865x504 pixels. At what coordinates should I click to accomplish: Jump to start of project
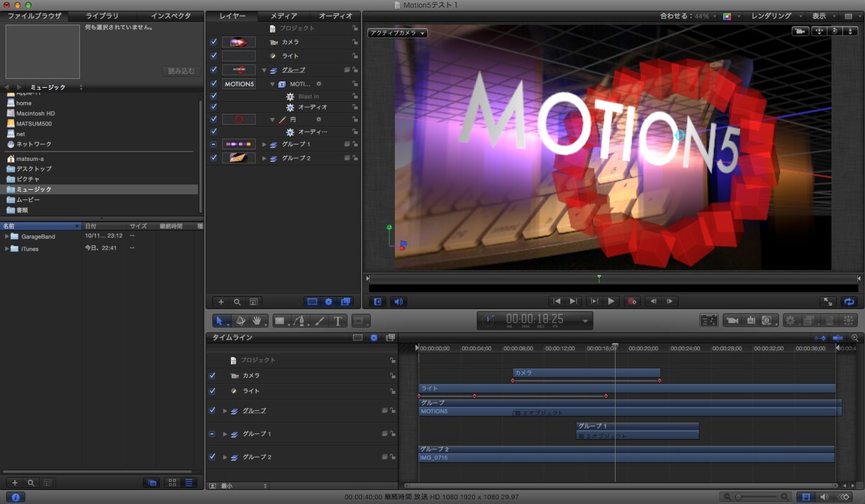point(557,301)
